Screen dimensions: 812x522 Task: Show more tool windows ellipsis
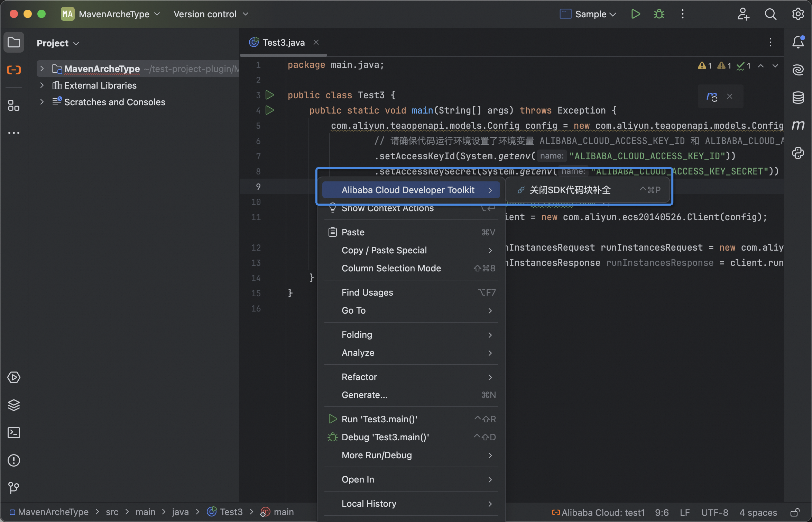[14, 133]
